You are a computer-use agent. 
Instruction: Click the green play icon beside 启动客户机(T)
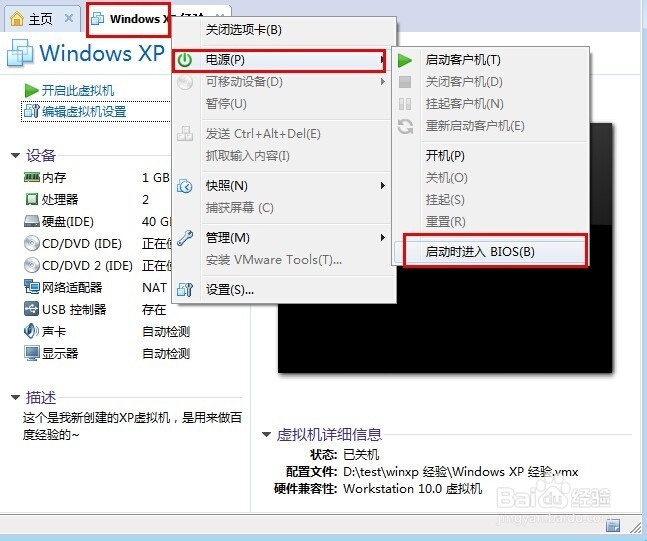click(405, 60)
